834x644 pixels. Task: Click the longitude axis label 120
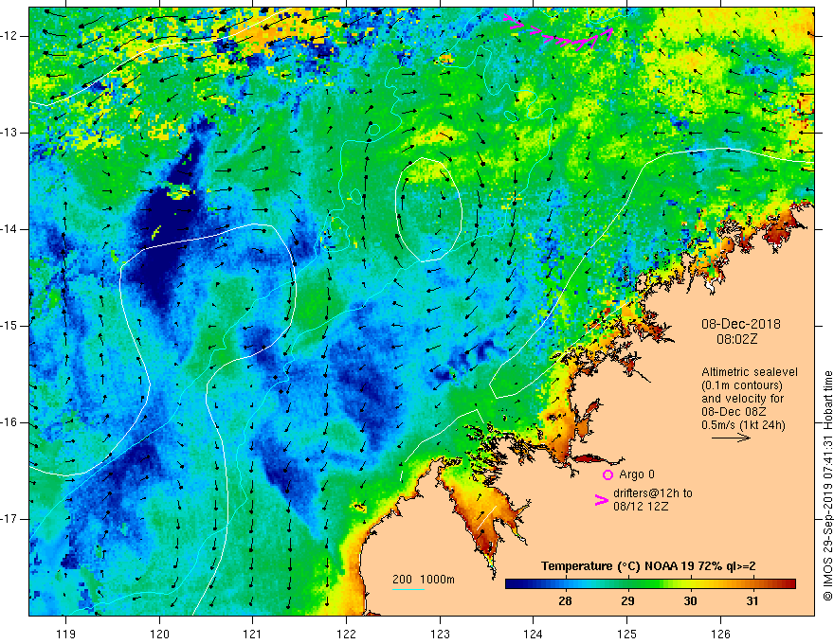[x=159, y=634]
